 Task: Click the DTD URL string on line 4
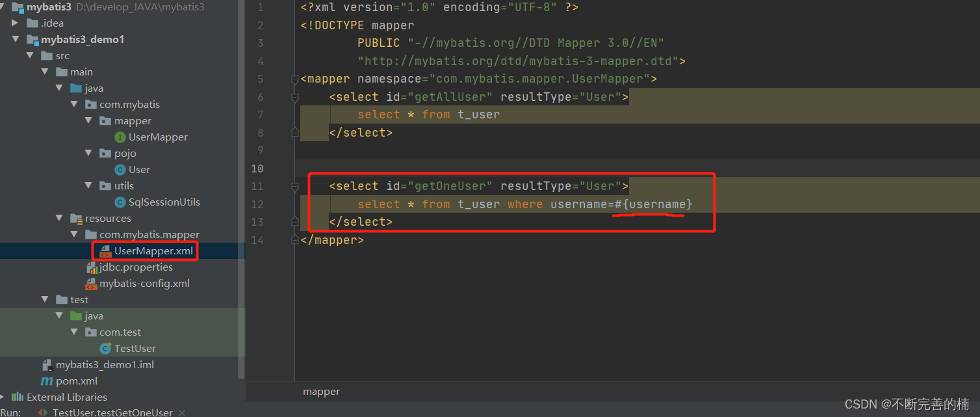point(518,61)
